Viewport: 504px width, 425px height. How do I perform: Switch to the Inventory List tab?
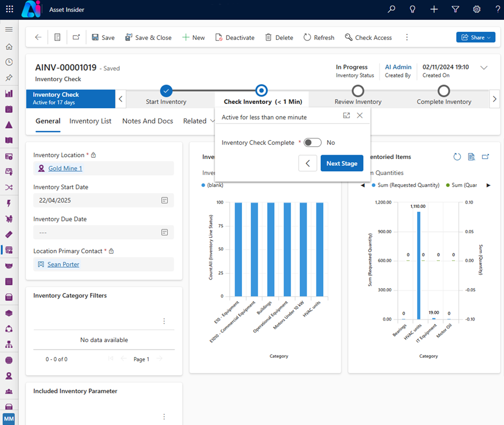click(x=91, y=121)
